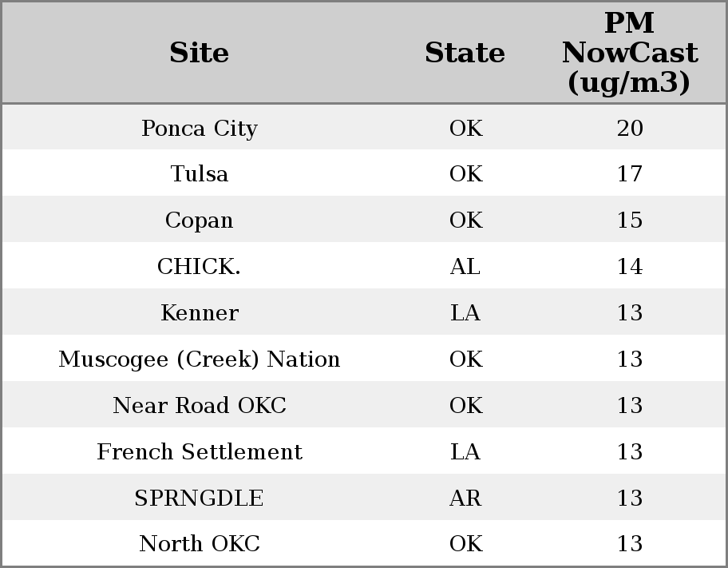Click Kenner's LA state cell

click(465, 313)
